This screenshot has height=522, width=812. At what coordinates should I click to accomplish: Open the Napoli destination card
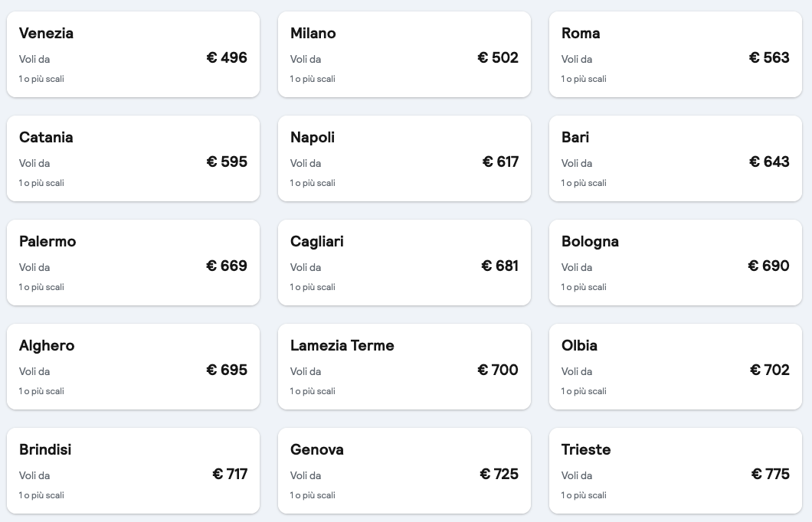[404, 158]
